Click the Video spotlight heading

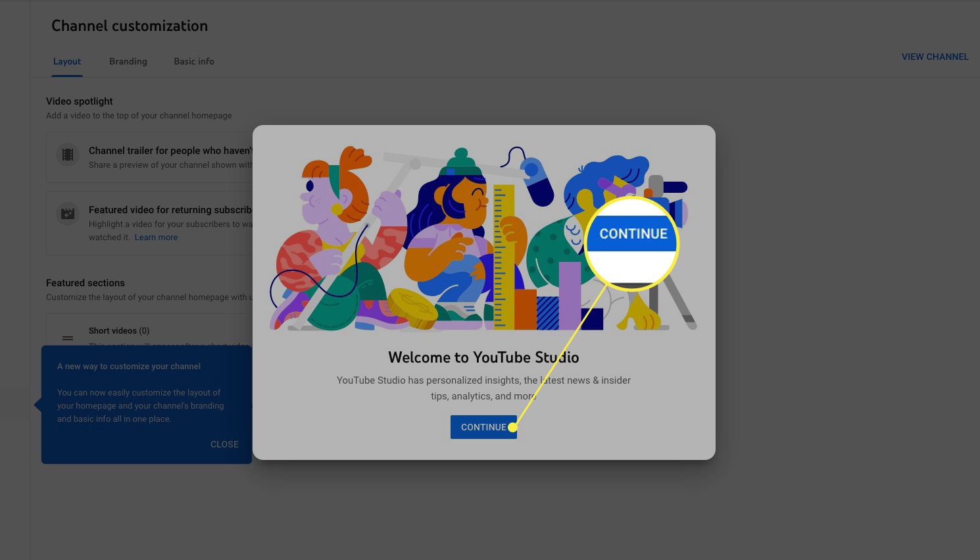coord(80,101)
